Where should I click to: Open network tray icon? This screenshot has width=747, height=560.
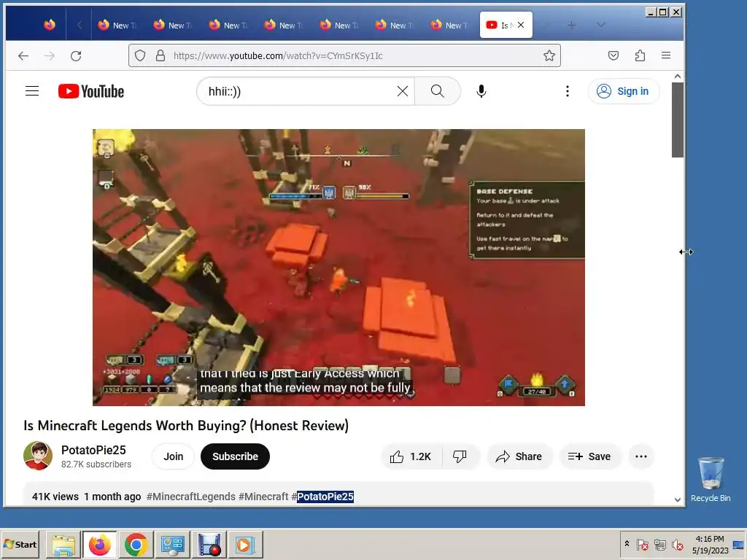[x=659, y=544]
